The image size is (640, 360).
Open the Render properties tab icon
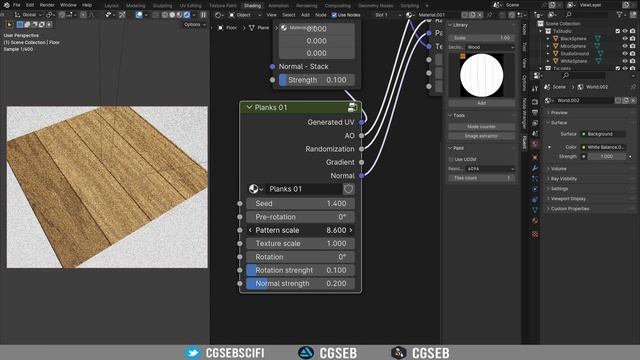coord(535,102)
